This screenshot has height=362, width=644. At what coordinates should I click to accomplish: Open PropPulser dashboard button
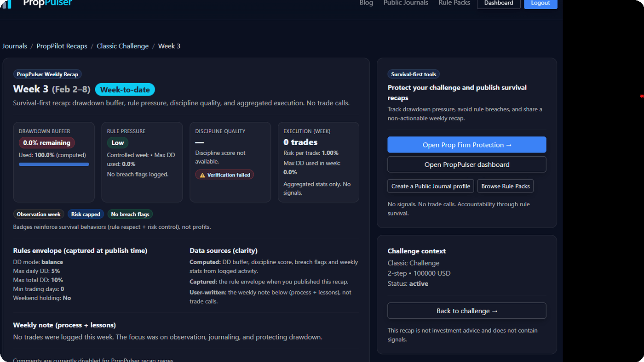[467, 164]
